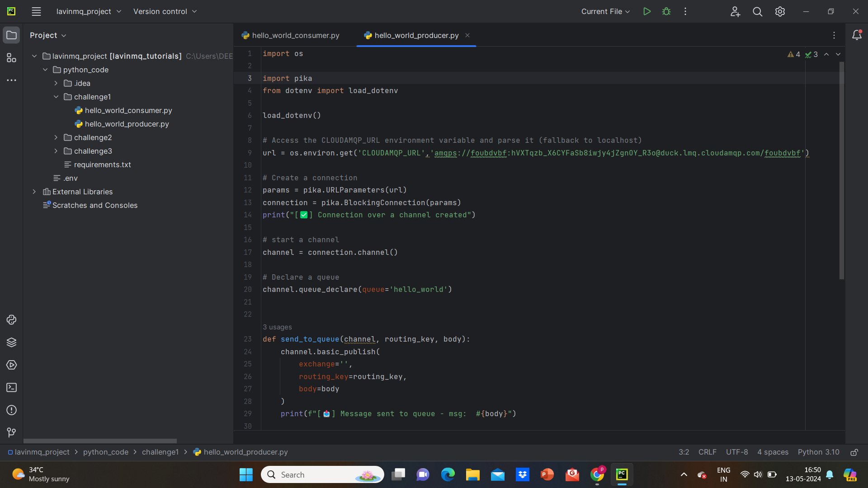The width and height of the screenshot is (868, 488).
Task: Show more tool windows ellipsis in sidebar
Action: click(x=11, y=80)
